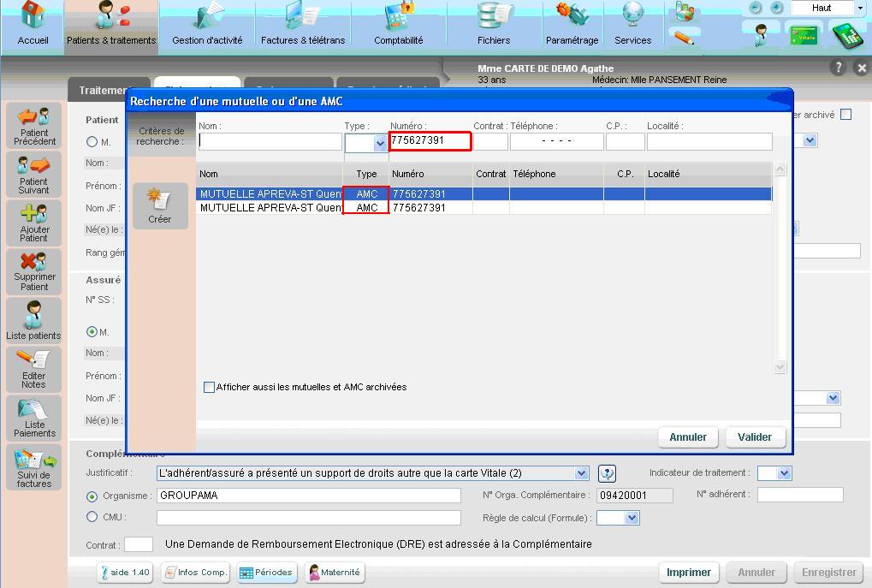Image resolution: width=872 pixels, height=588 pixels.
Task: Go to Patient Précédent
Action: 34,126
